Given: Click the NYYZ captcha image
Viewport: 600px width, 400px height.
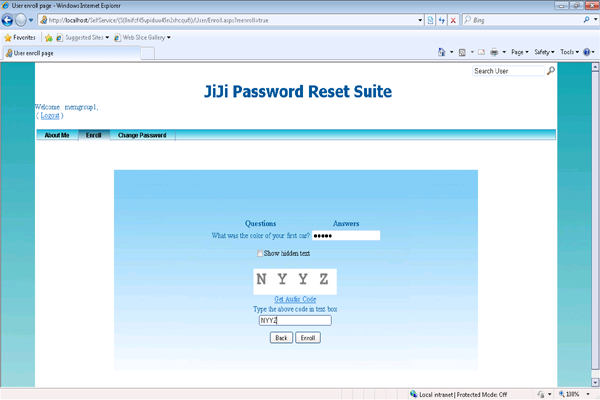Looking at the screenshot, I should 295,281.
